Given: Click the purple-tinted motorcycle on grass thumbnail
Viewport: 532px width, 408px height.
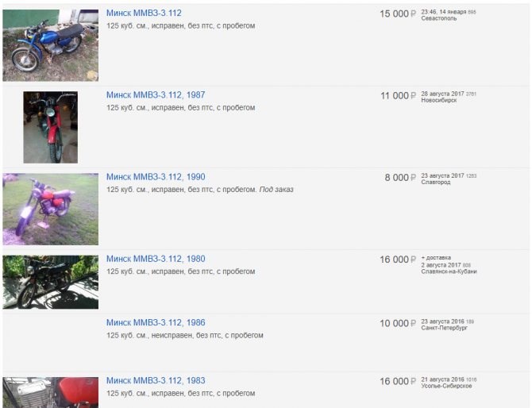Looking at the screenshot, I should coord(51,210).
